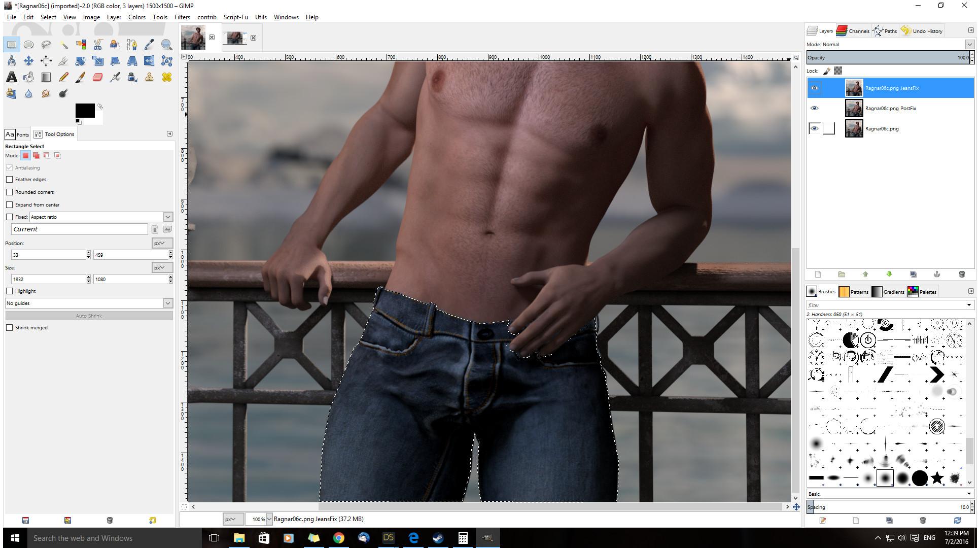This screenshot has height=548, width=980.
Task: Open Chrome from the Windows taskbar
Action: point(338,538)
